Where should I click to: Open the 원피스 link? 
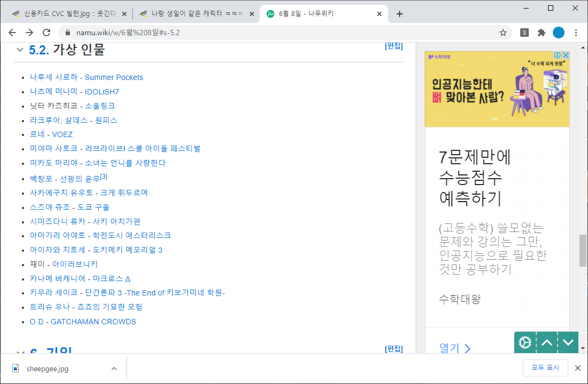point(106,120)
